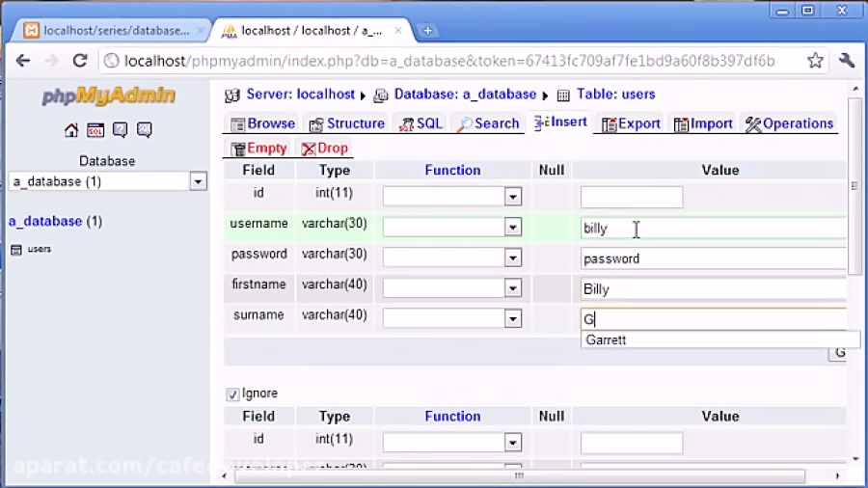Viewport: 868px width, 488px height.
Task: Click the browser forward arrow
Action: click(51, 61)
